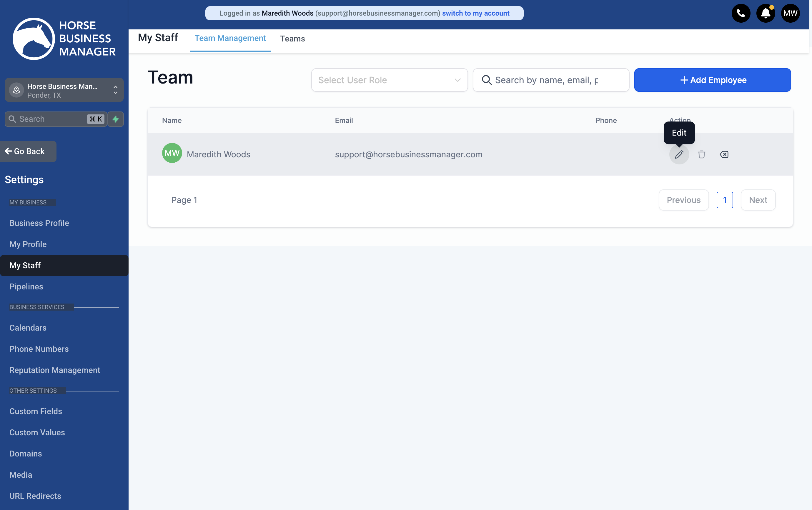Image resolution: width=812 pixels, height=510 pixels.
Task: Click the Horse Business Manager logo
Action: (64, 39)
